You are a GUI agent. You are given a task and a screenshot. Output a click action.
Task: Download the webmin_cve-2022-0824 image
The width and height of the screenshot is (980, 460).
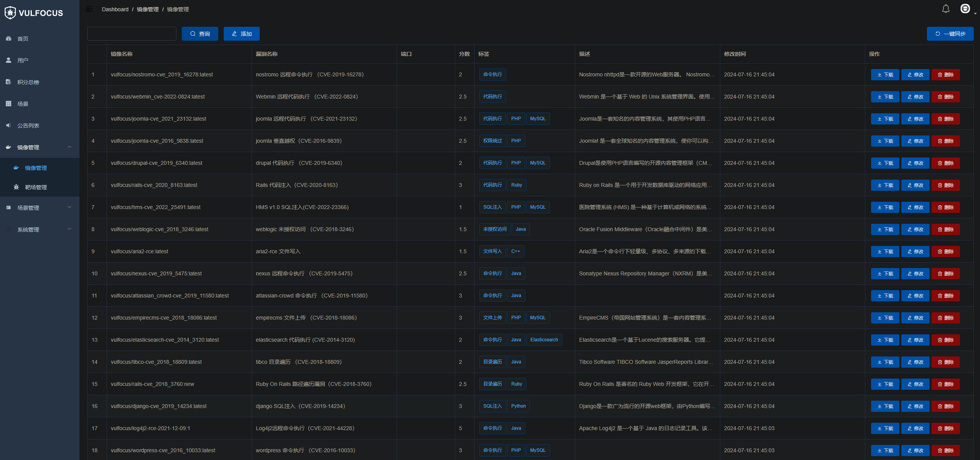point(885,97)
